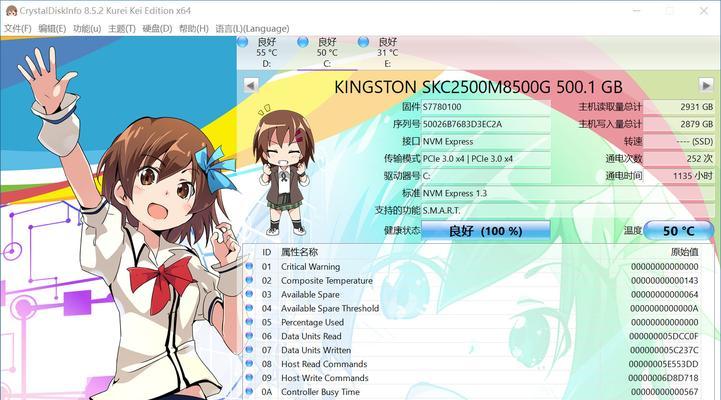Screen dimensions: 721x400
Task: Open the 编辑(E) menu
Action: (52, 29)
